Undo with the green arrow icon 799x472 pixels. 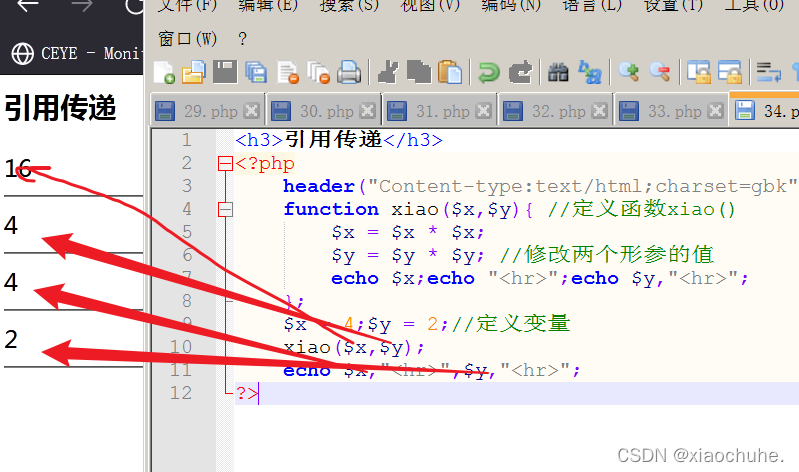(489, 72)
